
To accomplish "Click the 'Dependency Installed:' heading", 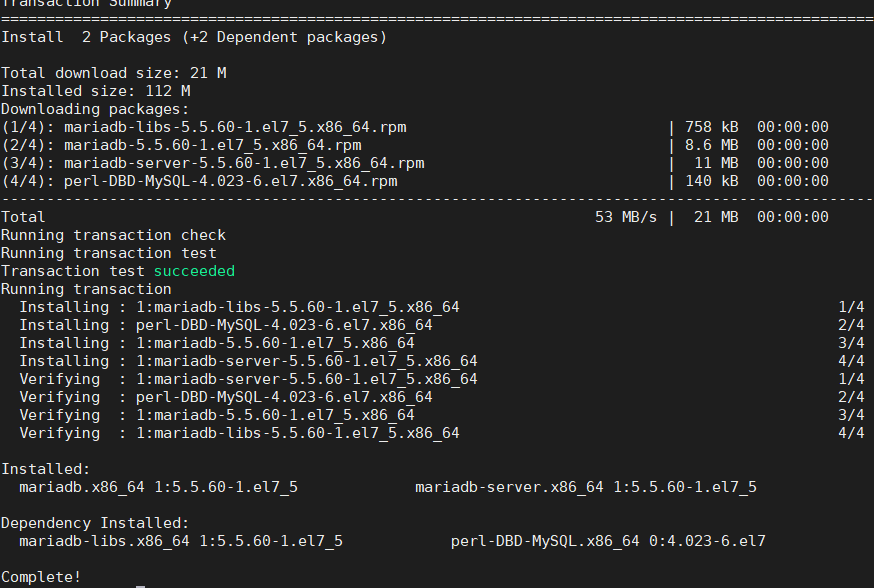I will [x=95, y=523].
